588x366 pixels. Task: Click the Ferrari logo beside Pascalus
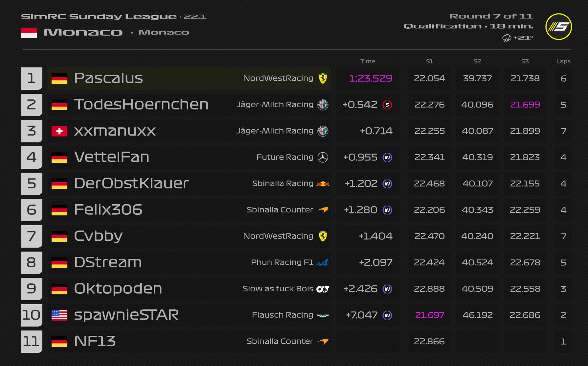(323, 79)
